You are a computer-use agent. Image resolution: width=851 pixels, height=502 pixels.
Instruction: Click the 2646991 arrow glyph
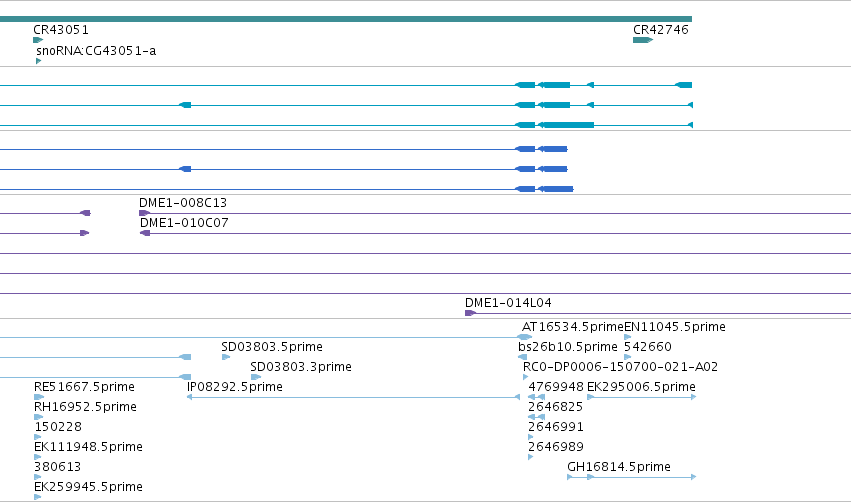coord(531,437)
